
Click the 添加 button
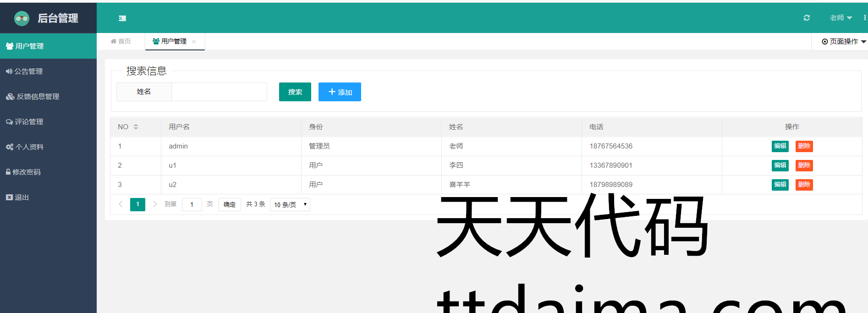340,92
